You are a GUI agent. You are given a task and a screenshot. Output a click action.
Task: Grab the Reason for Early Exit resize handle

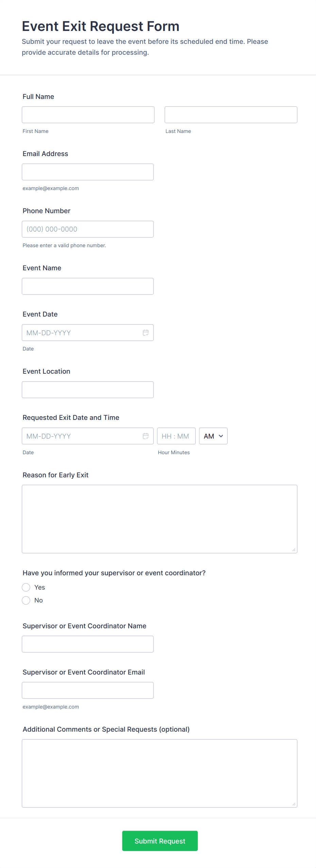click(294, 550)
